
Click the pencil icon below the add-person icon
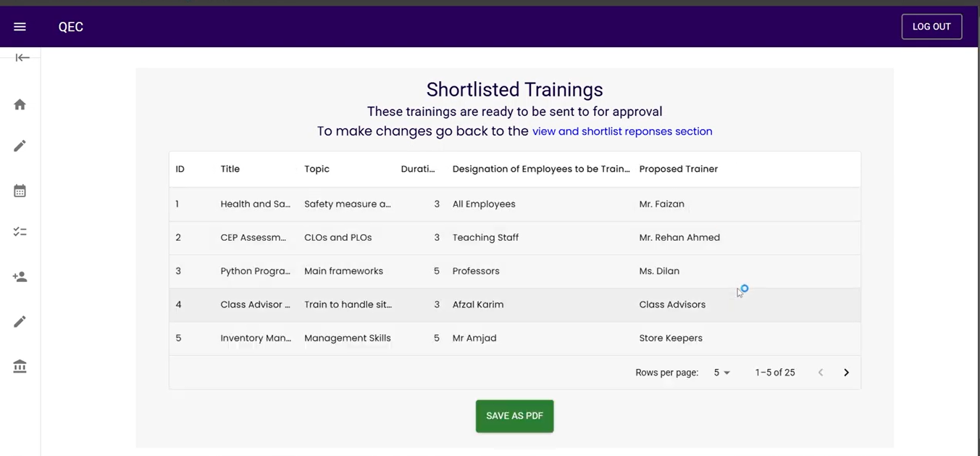20,322
